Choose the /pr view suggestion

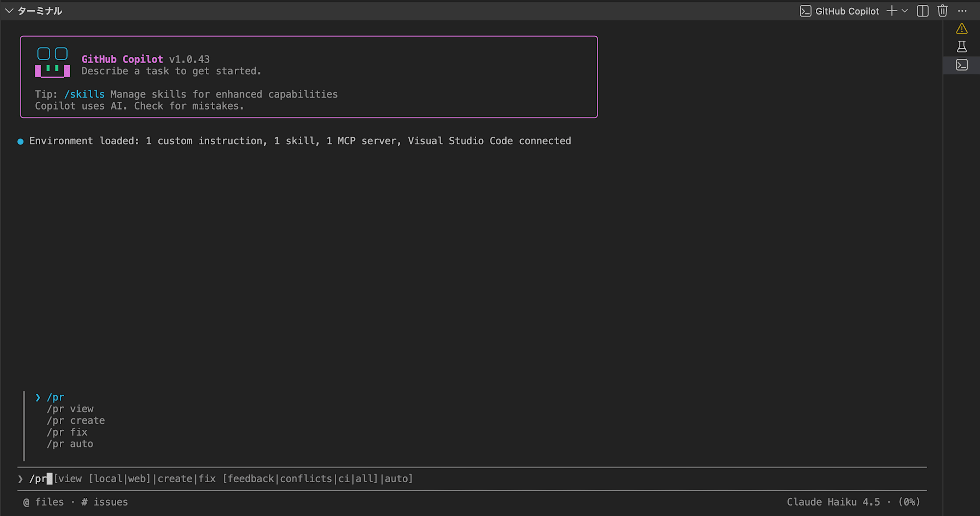pos(70,409)
